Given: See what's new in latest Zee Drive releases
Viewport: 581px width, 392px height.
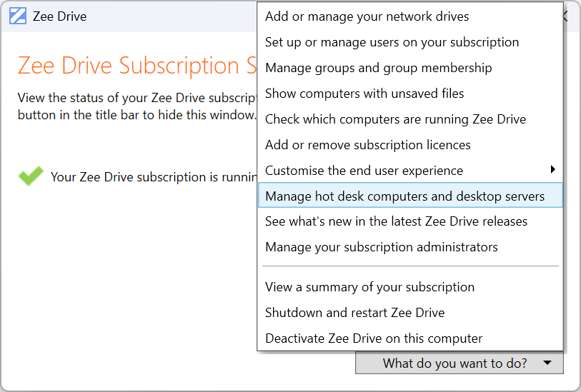Looking at the screenshot, I should click(x=396, y=221).
